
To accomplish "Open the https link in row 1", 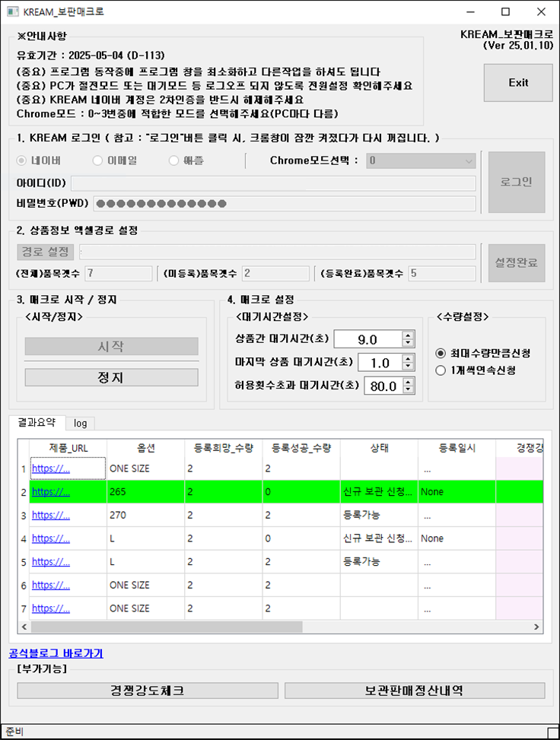I will [51, 468].
